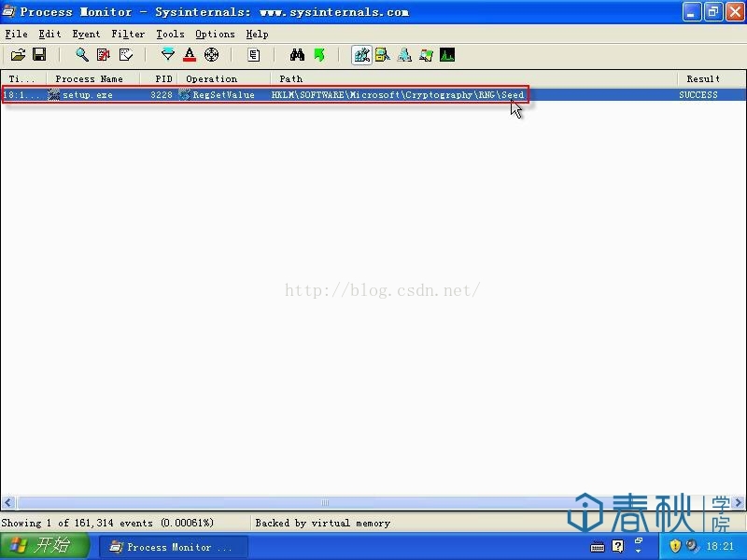This screenshot has height=560, width=747.
Task: Click the round gray tray icon beside clock
Action: pos(692,546)
